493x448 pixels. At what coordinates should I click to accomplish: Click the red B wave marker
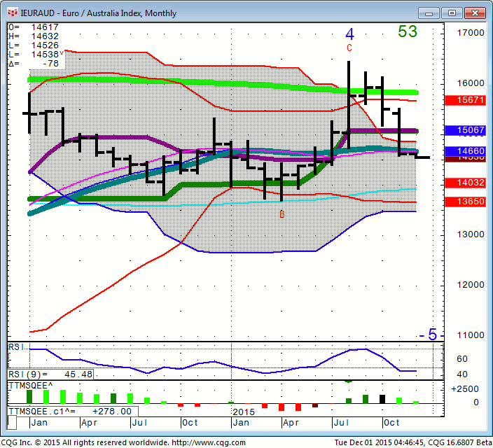pos(282,214)
